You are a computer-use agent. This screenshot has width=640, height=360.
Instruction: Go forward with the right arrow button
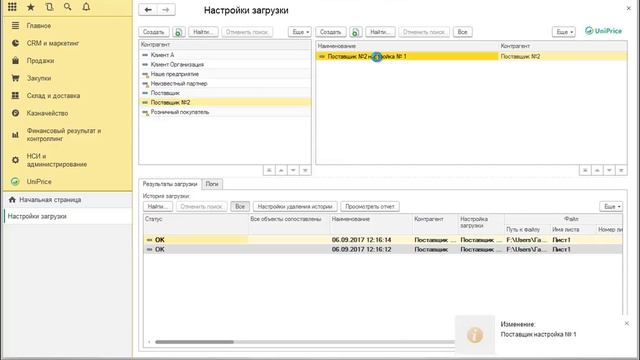coord(166,10)
